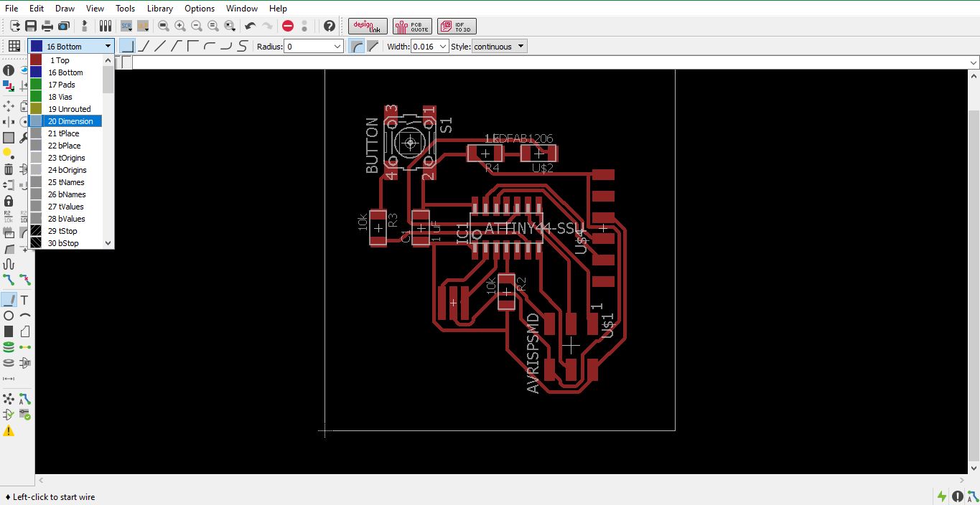This screenshot has height=505, width=980.
Task: Select the Ripup tool
Action: (25, 280)
